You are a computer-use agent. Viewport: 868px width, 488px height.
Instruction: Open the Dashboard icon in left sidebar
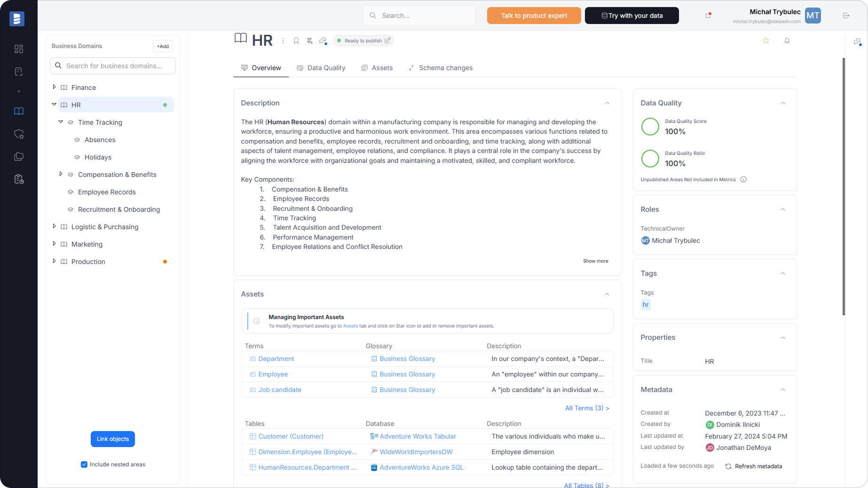19,48
